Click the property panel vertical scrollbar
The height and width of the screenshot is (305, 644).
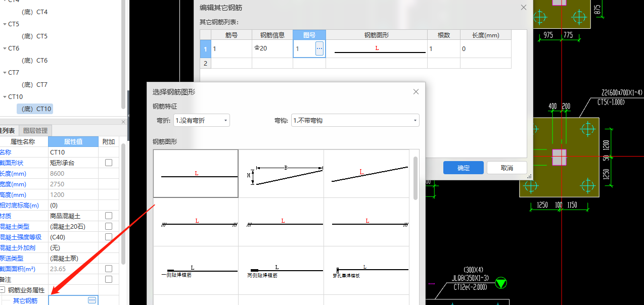pyautogui.click(x=123, y=205)
